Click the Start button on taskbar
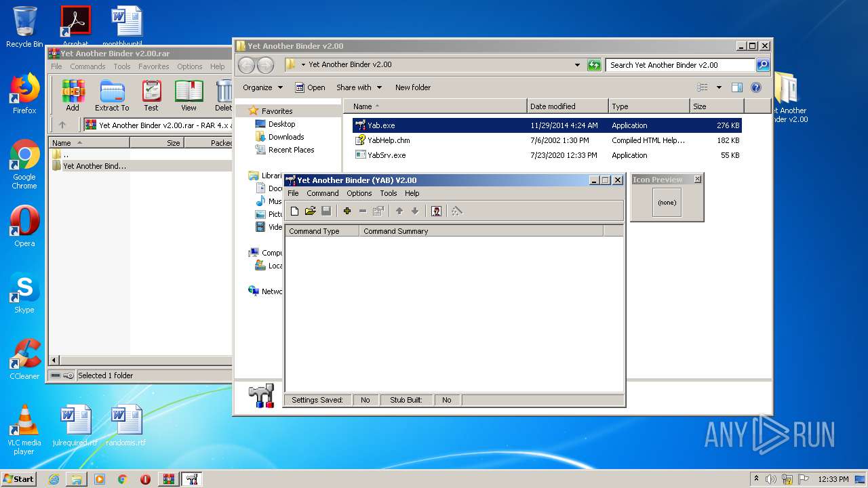Screen dimensions: 868x488 (18, 479)
